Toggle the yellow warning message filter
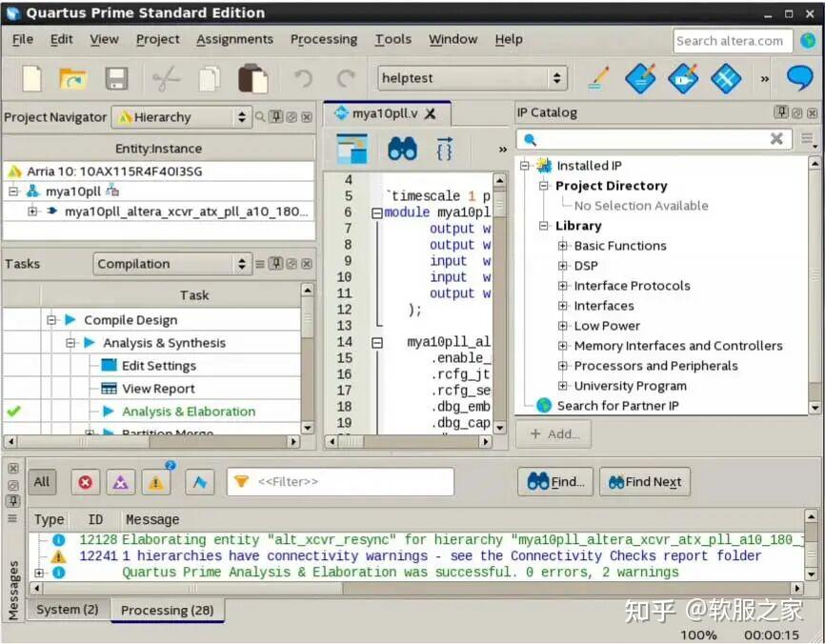This screenshot has height=644, width=825. point(155,482)
